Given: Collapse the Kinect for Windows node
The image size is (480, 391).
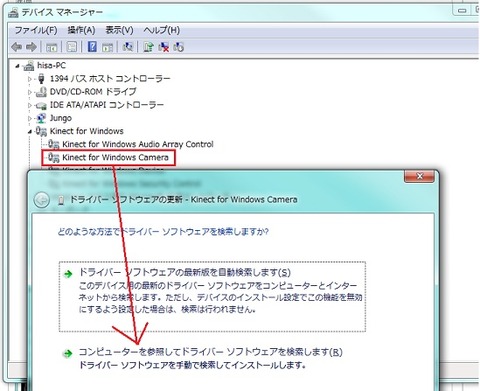Looking at the screenshot, I should [x=30, y=132].
